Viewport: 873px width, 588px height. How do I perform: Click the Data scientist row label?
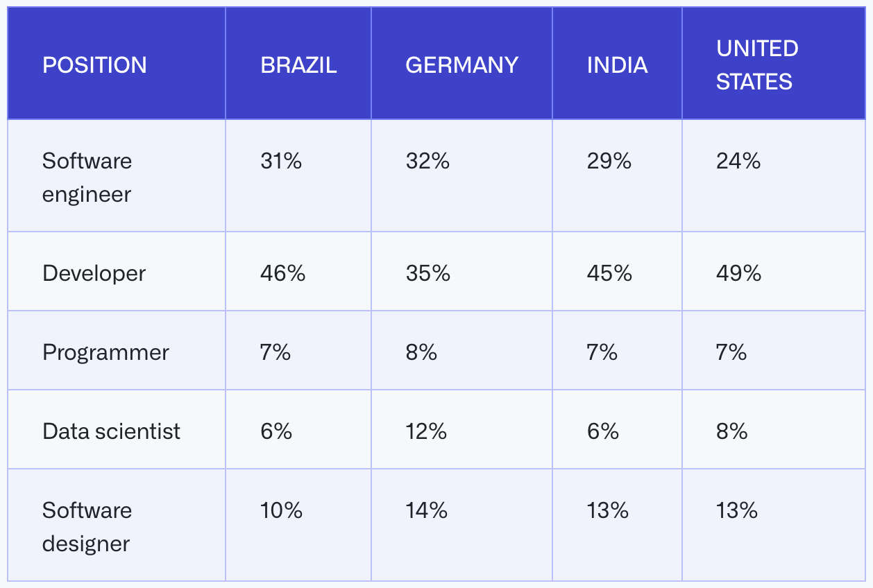tap(111, 431)
